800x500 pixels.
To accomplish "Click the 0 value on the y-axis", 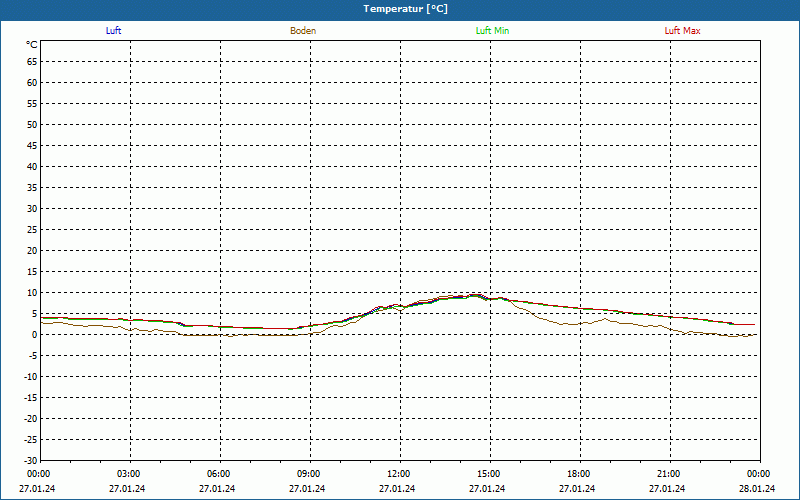I will click(x=35, y=335).
